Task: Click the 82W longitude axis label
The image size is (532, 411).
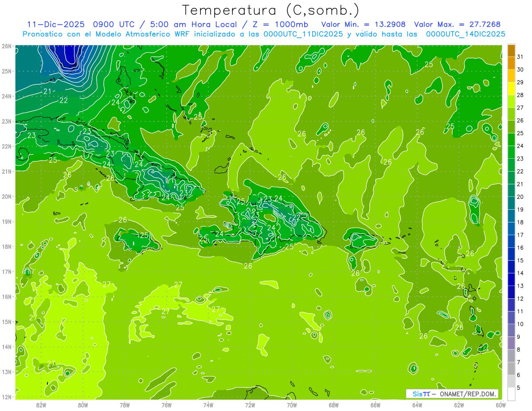Action: 41,405
